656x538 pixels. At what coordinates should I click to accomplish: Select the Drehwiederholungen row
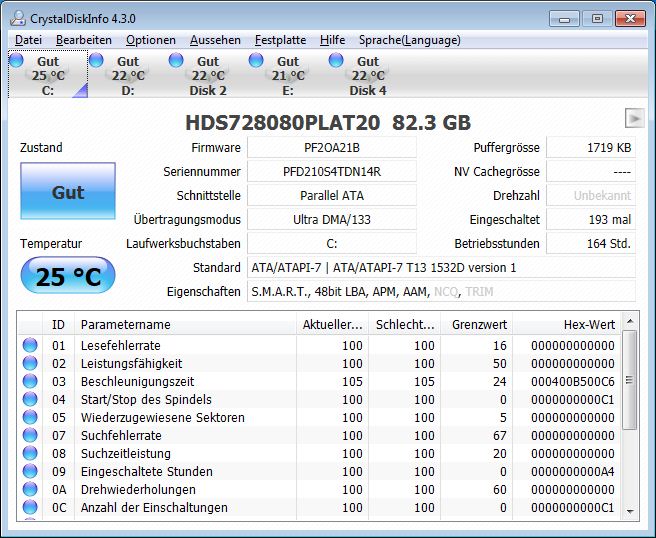tap(320, 489)
